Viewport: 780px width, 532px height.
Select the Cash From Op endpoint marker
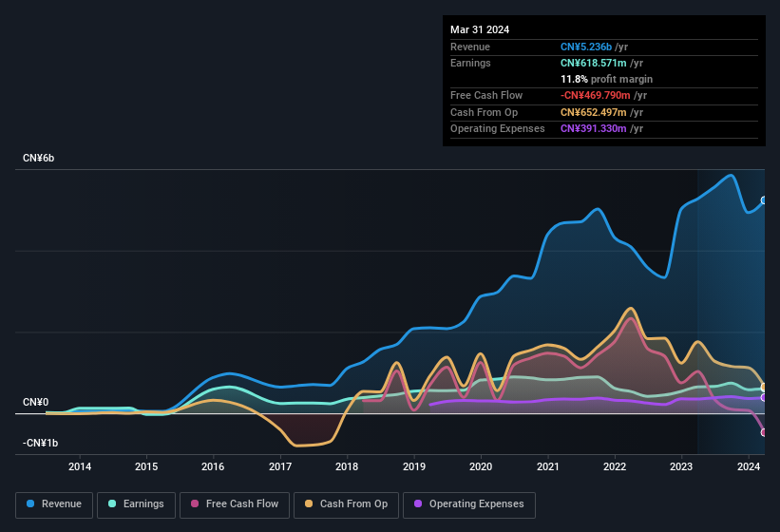764,387
